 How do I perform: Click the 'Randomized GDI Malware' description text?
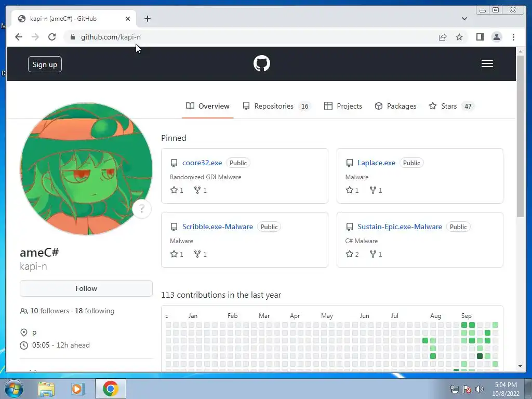coord(206,177)
